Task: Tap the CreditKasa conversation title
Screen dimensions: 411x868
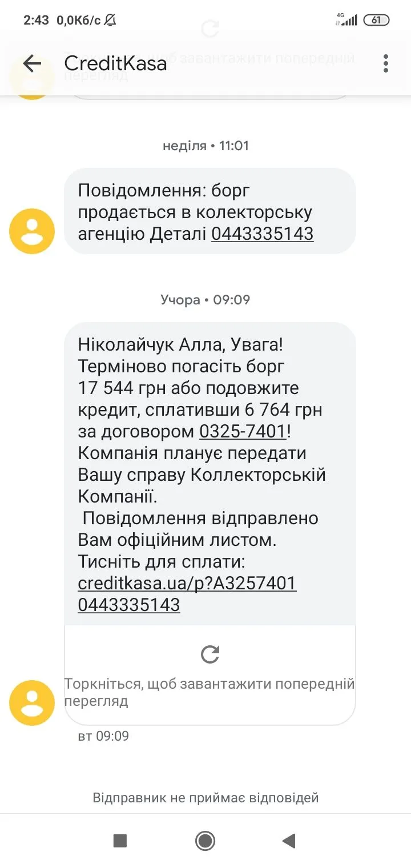Action: pos(115,63)
